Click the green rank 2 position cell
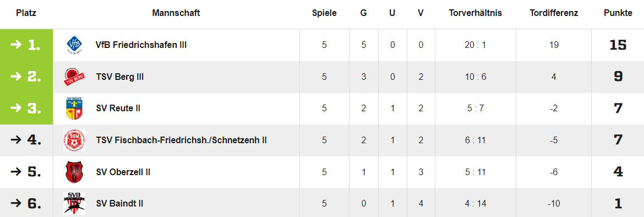This screenshot has height=217, width=644. tap(26, 77)
